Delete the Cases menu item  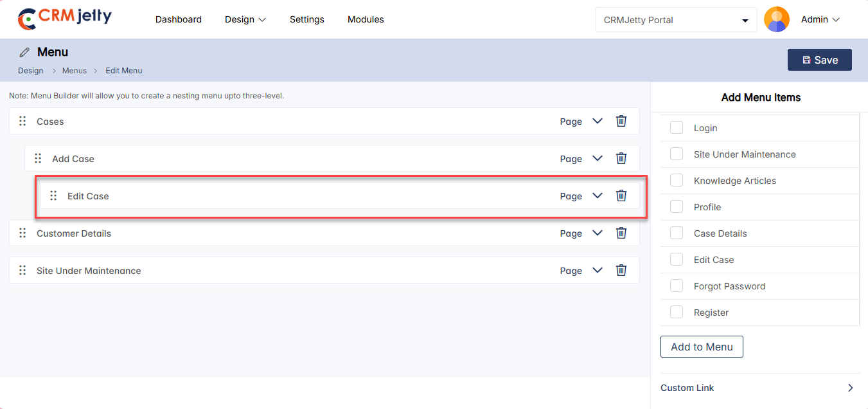pos(621,121)
